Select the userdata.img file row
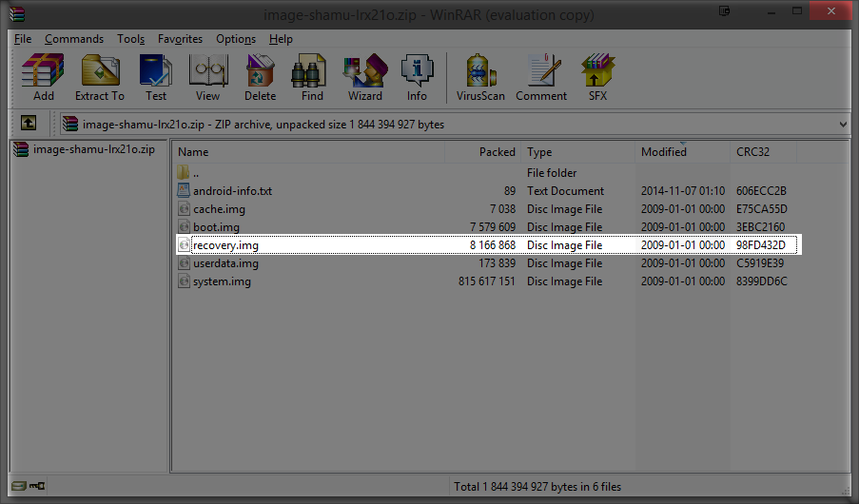Image resolution: width=859 pixels, height=504 pixels. pos(488,263)
